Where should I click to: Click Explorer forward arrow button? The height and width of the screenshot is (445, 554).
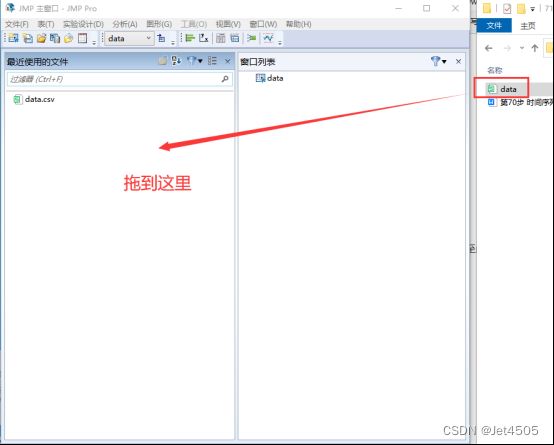coord(507,48)
